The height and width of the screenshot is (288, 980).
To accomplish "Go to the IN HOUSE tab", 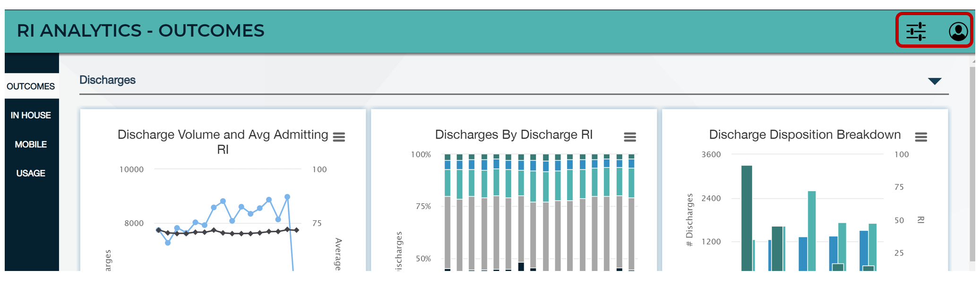I will point(31,115).
